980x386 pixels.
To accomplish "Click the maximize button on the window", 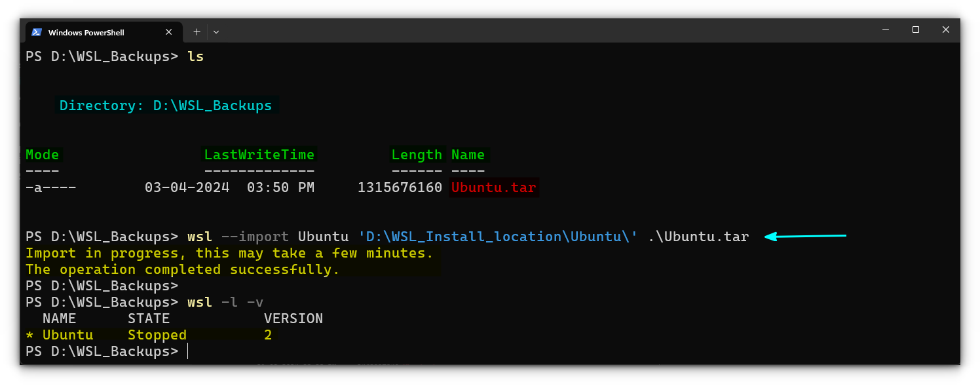I will click(915, 29).
